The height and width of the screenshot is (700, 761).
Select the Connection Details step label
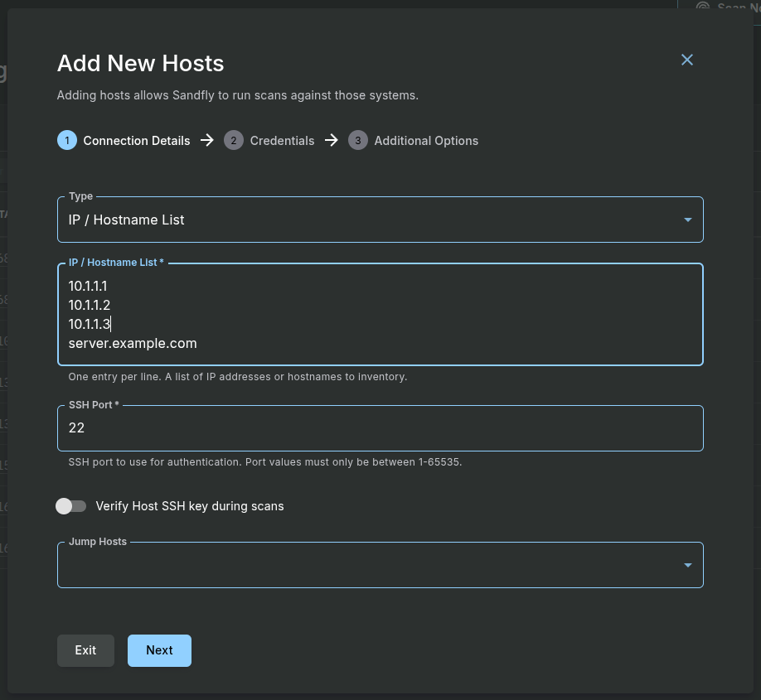[137, 141]
